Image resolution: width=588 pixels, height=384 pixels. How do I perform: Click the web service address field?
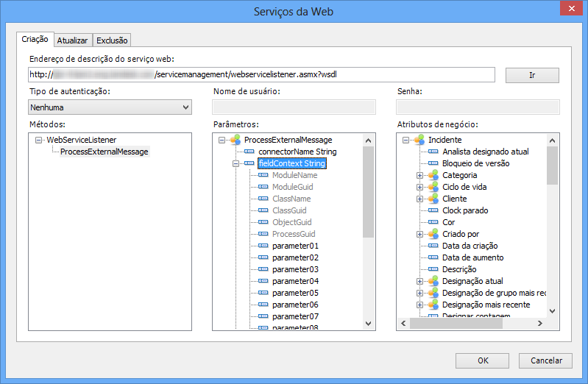(x=261, y=74)
